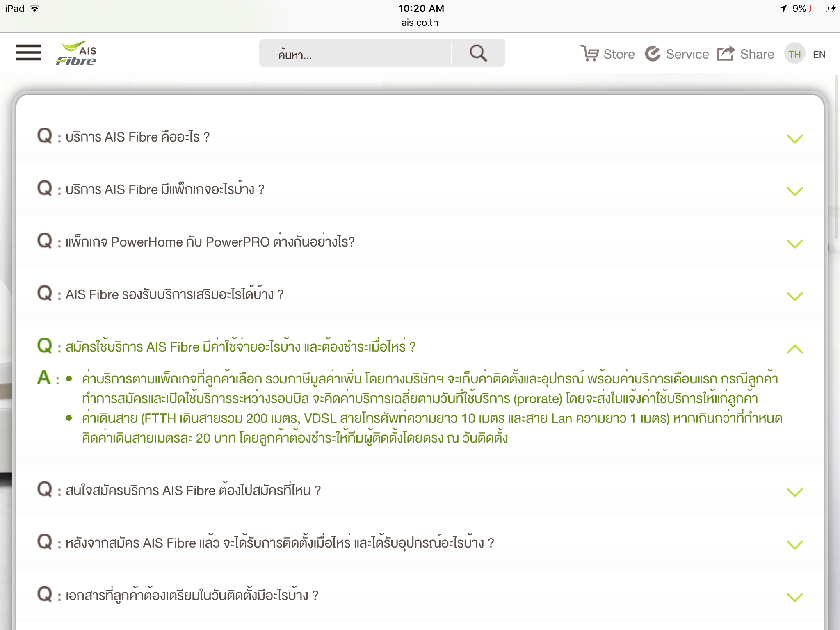The image size is (840, 630).
Task: Click green question สมัครใช้บริการ AIS Fibre มีค่าใช้จ่ายอะไรบ้าง
Action: pos(240,346)
